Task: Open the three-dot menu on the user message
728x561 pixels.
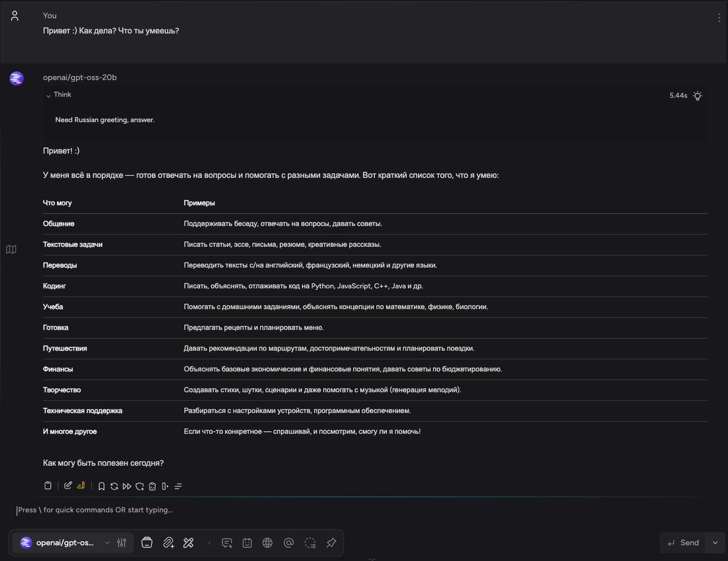Action: 719,18
